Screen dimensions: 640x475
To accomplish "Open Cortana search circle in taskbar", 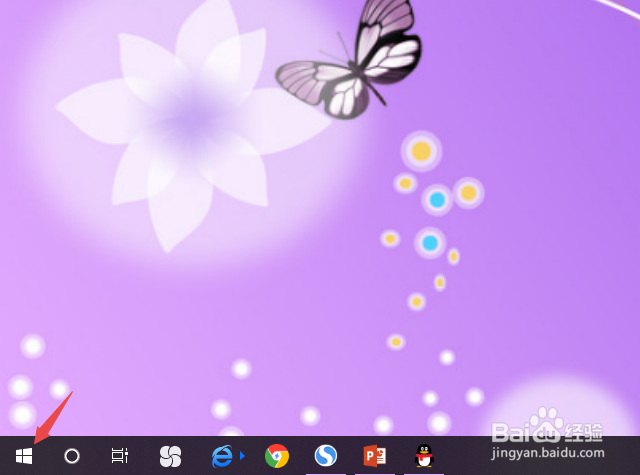I will point(72,456).
